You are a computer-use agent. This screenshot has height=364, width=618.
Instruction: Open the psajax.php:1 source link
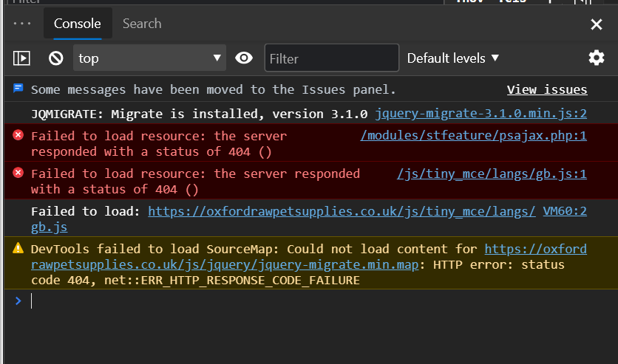(473, 135)
